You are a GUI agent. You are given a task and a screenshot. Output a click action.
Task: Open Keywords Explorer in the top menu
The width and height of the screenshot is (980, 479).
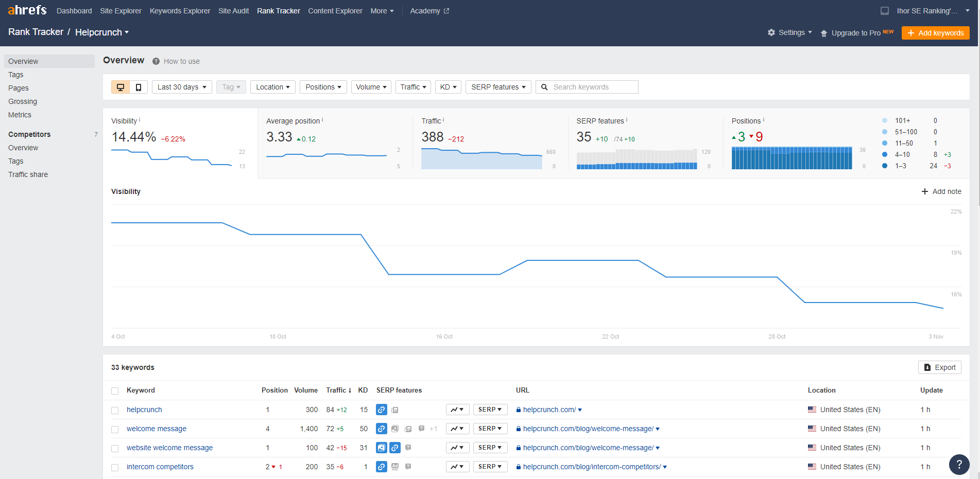(x=180, y=11)
